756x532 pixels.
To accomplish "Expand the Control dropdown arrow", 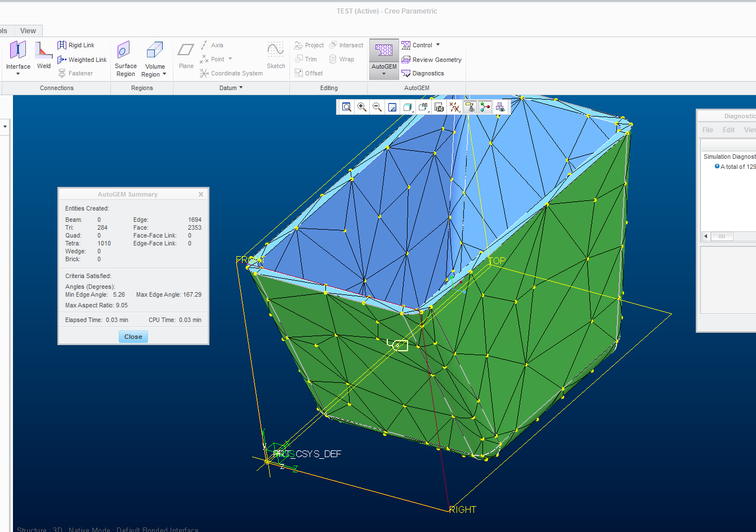I will point(438,45).
